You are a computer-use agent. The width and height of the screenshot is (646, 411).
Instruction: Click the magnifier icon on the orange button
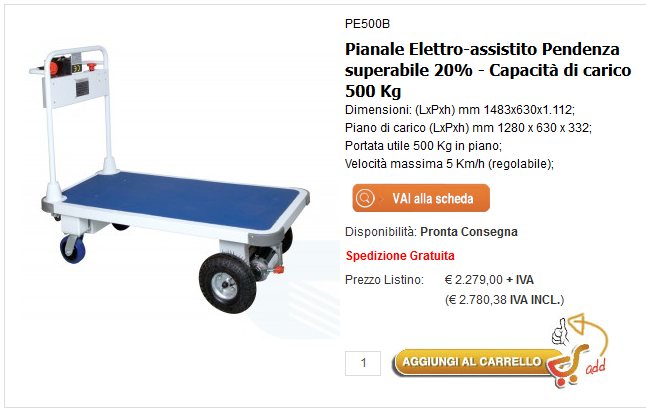point(366,198)
